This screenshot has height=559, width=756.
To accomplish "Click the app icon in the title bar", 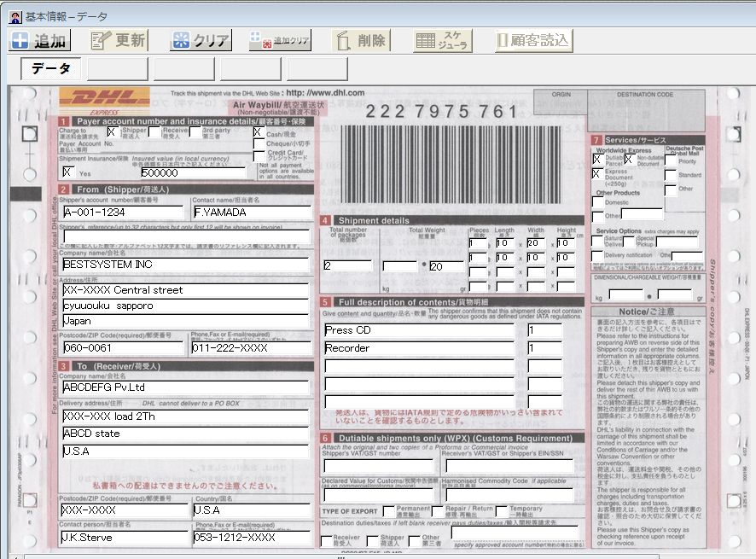I will pos(13,15).
